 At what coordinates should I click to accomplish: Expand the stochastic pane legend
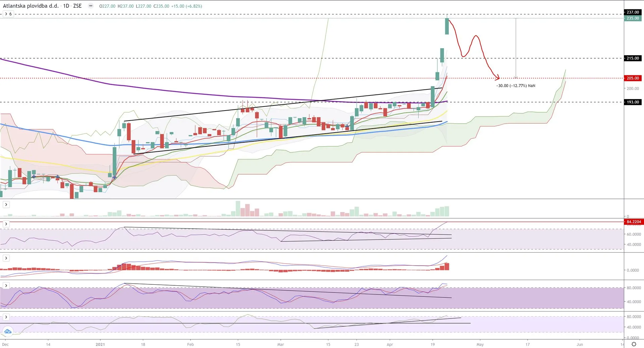pyautogui.click(x=6, y=285)
